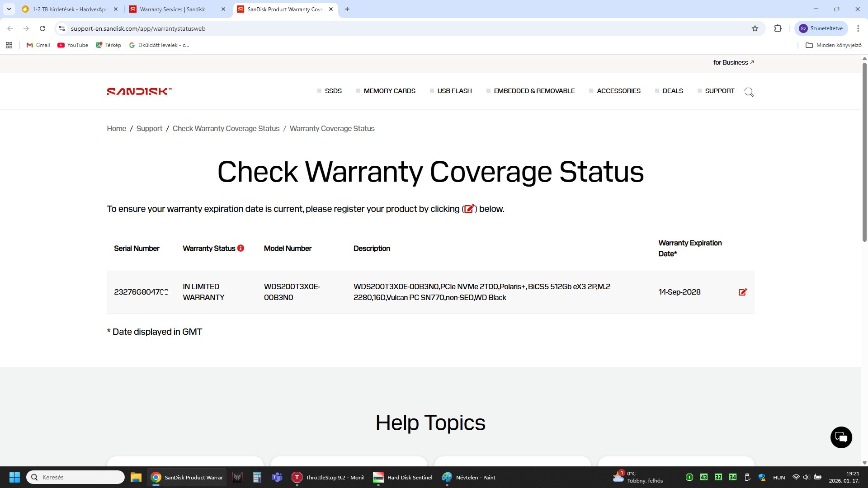Click the SanDisk logo
The image size is (868, 488).
[139, 91]
